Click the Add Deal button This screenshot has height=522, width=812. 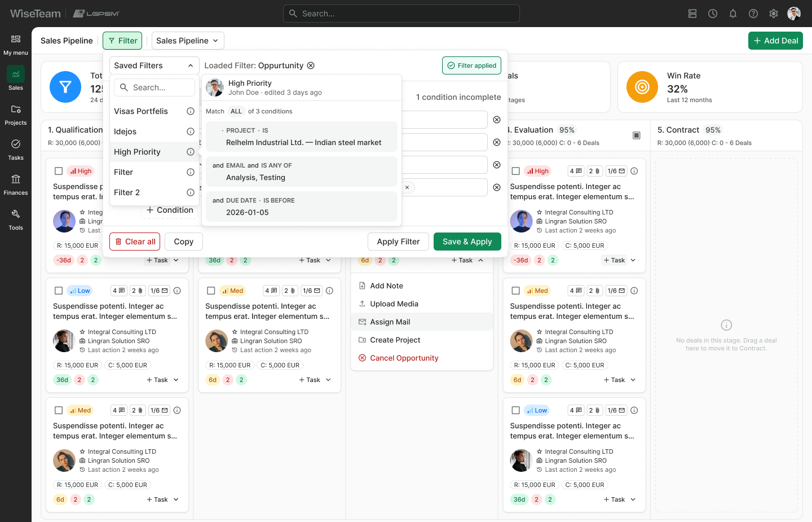point(775,41)
